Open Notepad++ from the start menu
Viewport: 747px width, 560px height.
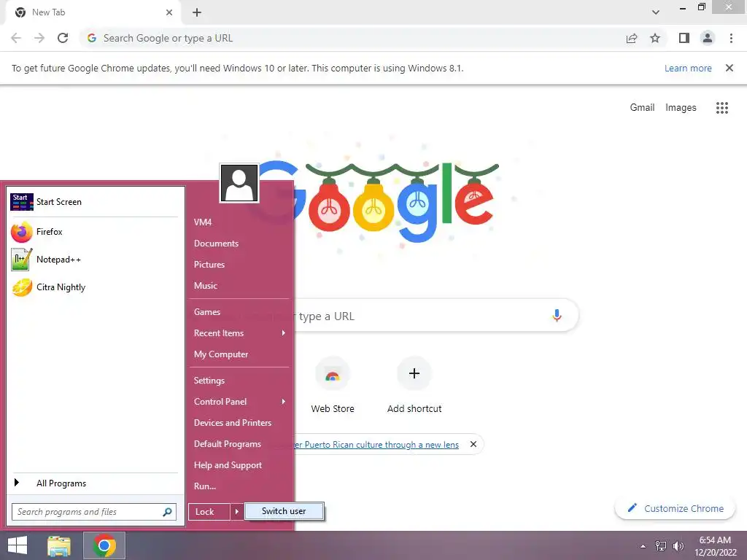(x=94, y=260)
